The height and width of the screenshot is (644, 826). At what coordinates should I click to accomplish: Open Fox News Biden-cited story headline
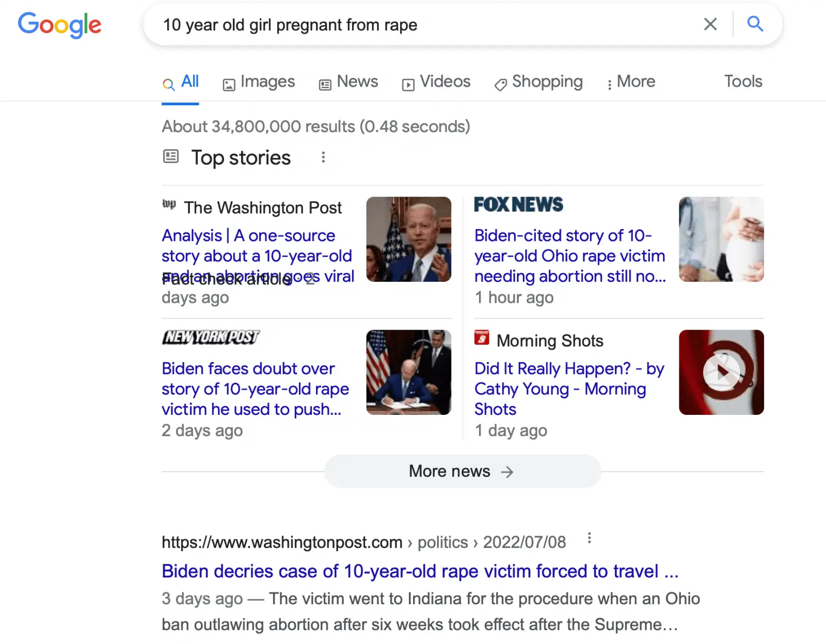pos(569,256)
